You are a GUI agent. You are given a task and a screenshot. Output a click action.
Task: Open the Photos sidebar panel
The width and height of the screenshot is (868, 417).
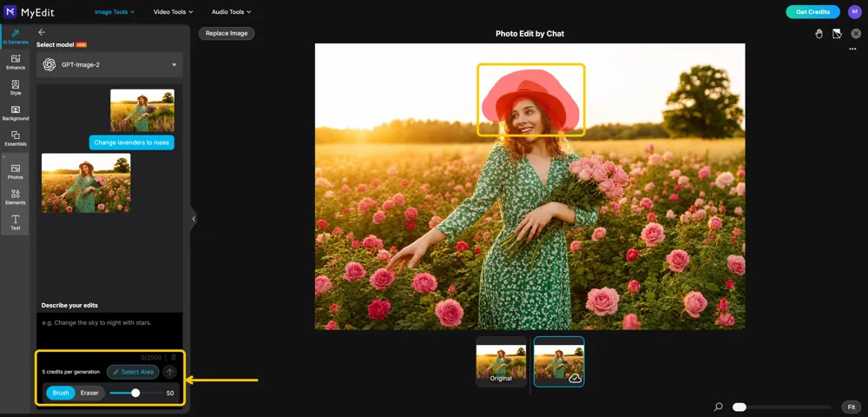[15, 172]
